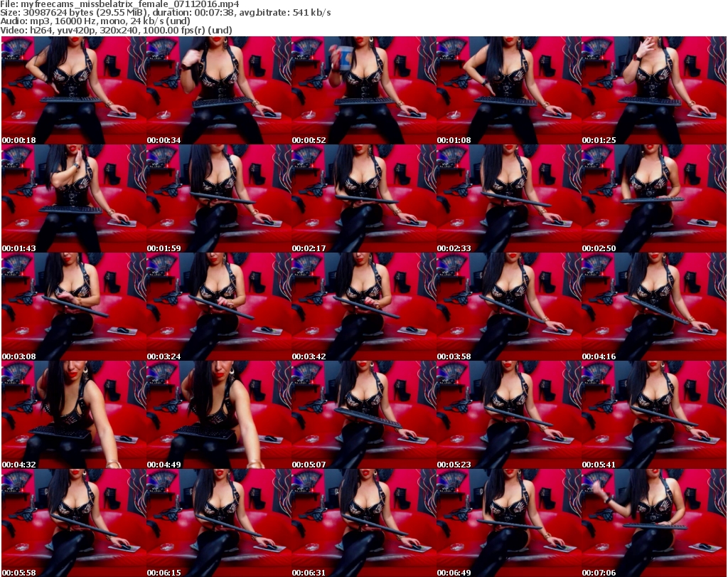Click the Audio mp3 16000 Hz info line

click(x=95, y=21)
